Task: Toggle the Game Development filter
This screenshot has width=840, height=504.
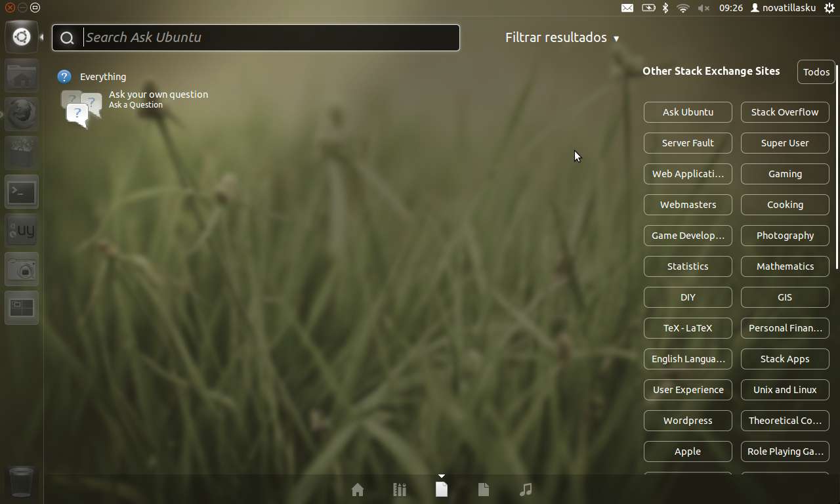Action: click(x=688, y=236)
